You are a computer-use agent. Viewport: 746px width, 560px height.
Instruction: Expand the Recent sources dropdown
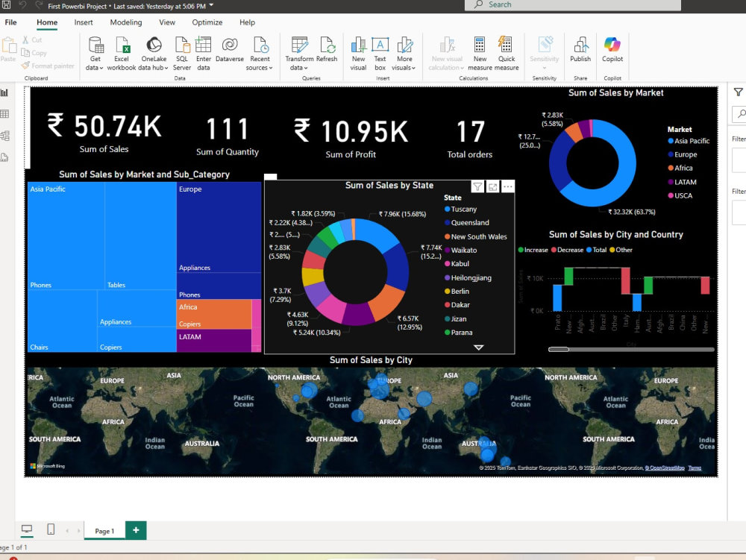point(271,68)
